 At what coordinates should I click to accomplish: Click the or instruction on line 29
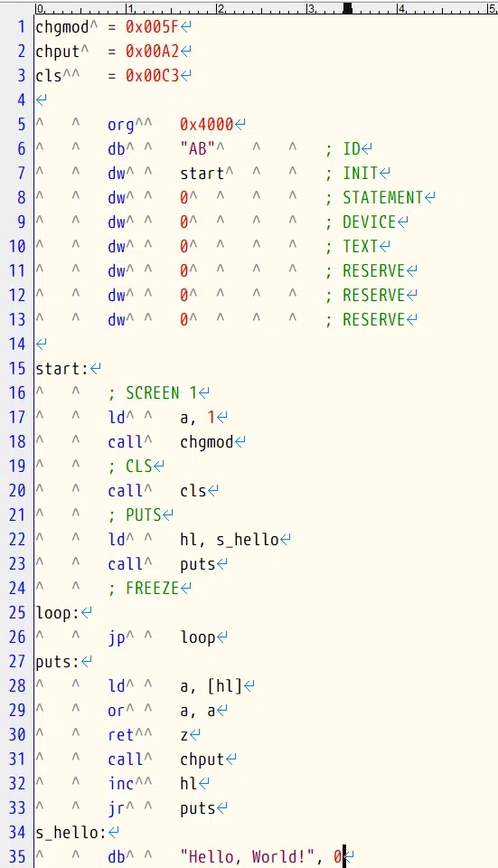117,711
